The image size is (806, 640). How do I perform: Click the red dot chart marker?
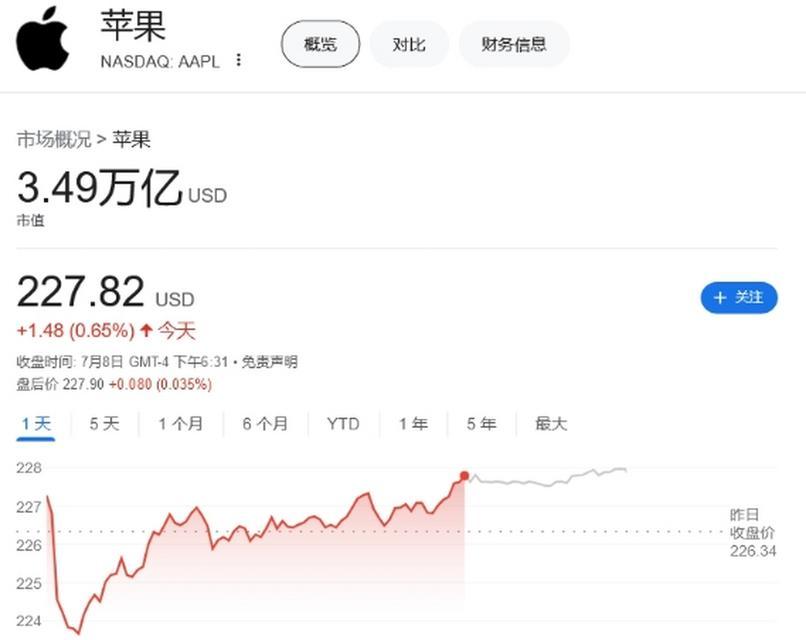click(464, 476)
